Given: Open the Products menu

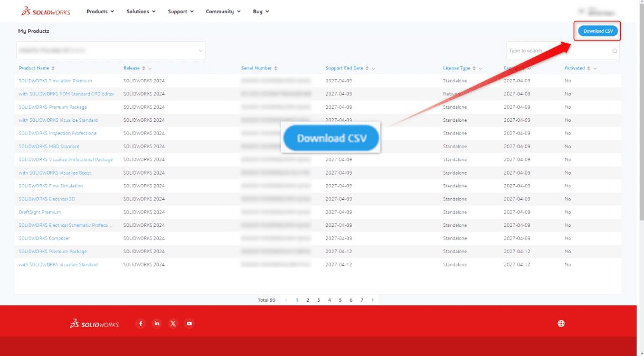Looking at the screenshot, I should tap(100, 11).
